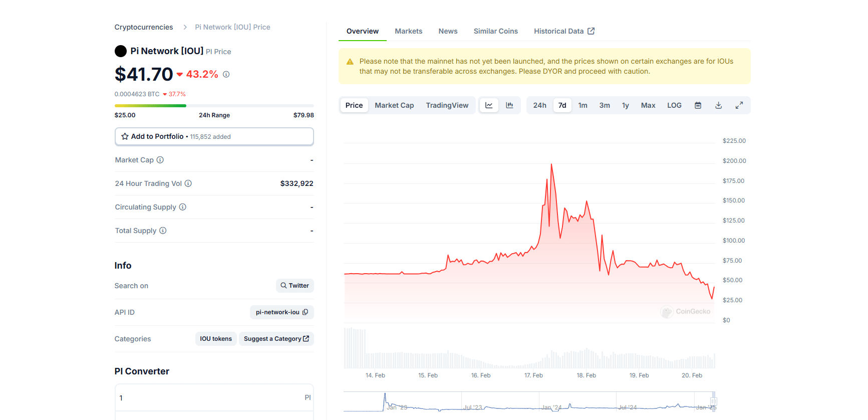Image resolution: width=868 pixels, height=420 pixels.
Task: Click the 24 Hour Trading Vol info icon
Action: coord(188,183)
